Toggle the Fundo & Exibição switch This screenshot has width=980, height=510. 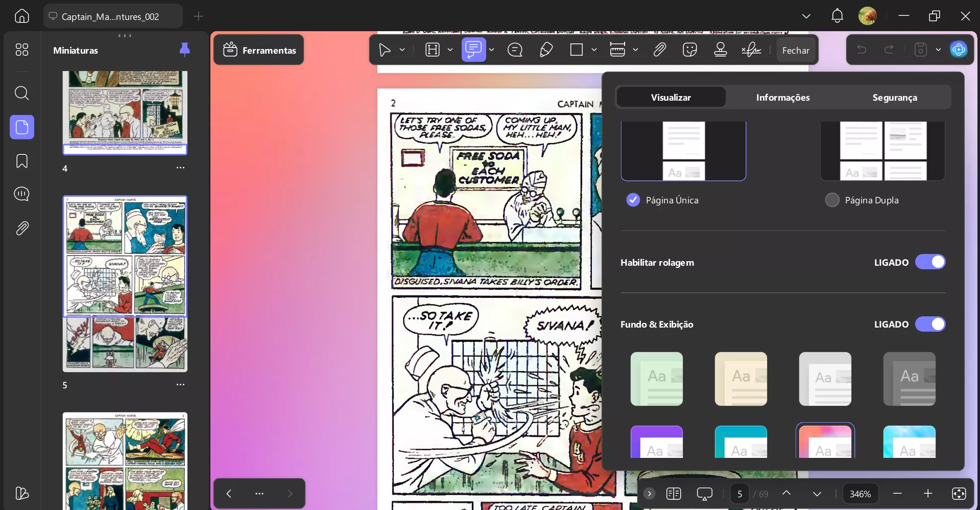[930, 324]
